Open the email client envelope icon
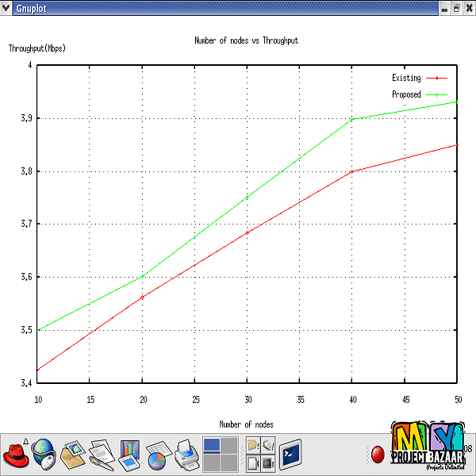Screen dimensions: 476x476 tap(72, 455)
